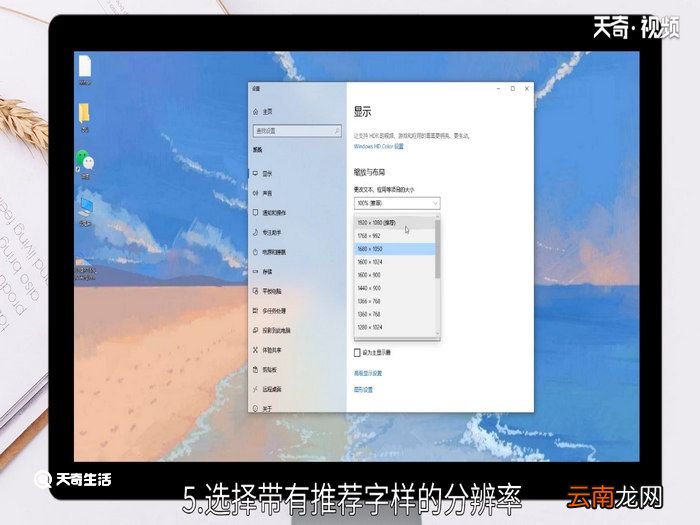Image resolution: width=700 pixels, height=525 pixels.
Task: Choose the 1768 × 992 resolution option
Action: pyautogui.click(x=395, y=236)
